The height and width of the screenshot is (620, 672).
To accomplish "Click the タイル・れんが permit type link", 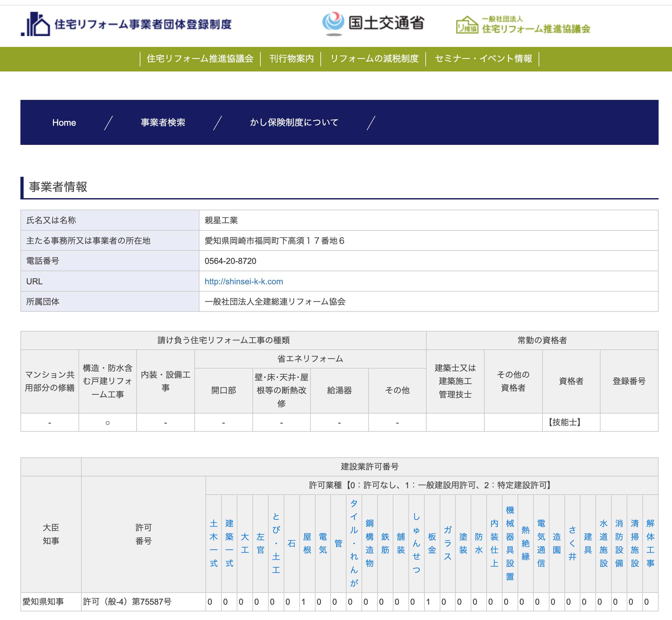I will (x=354, y=543).
